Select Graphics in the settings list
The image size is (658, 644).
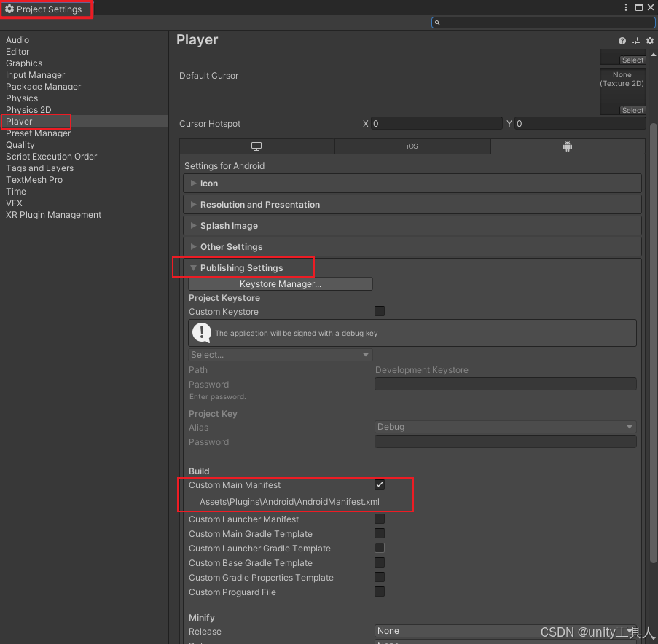coord(24,63)
